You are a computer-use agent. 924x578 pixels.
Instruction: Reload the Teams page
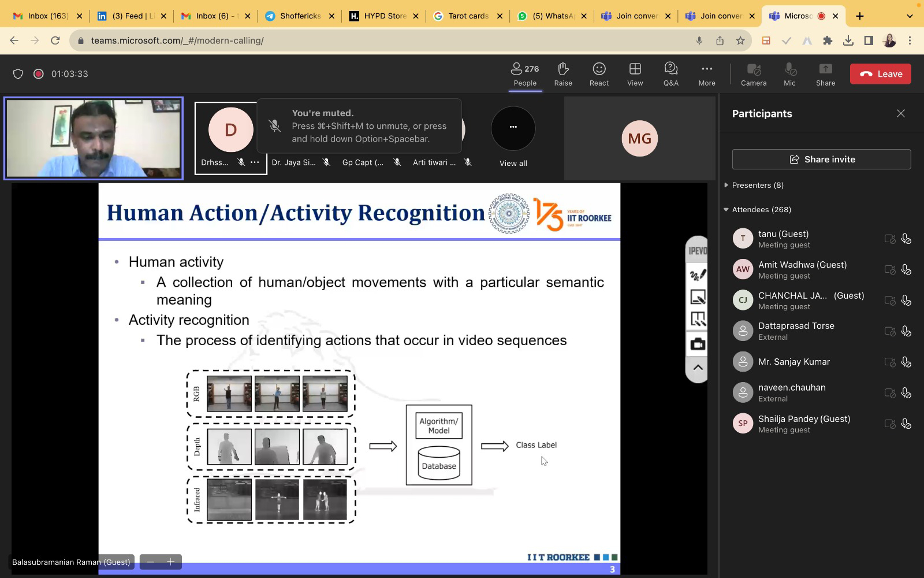(55, 40)
